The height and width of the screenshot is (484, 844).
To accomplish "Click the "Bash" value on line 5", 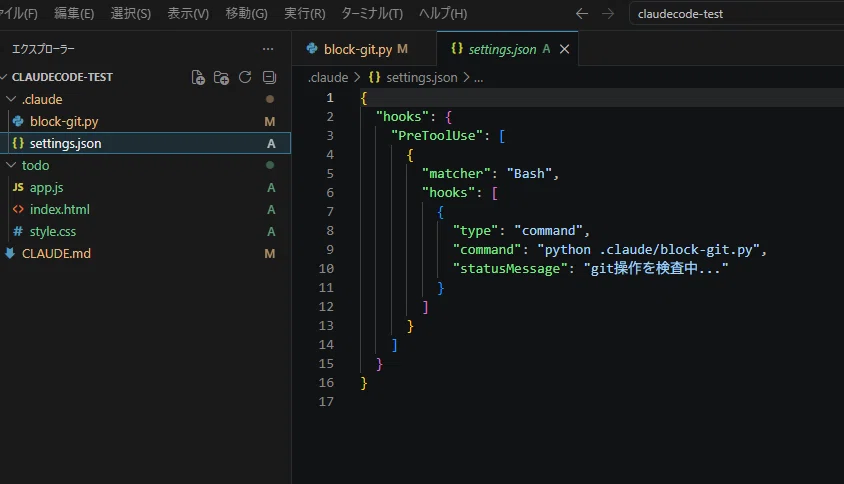I will [529, 173].
